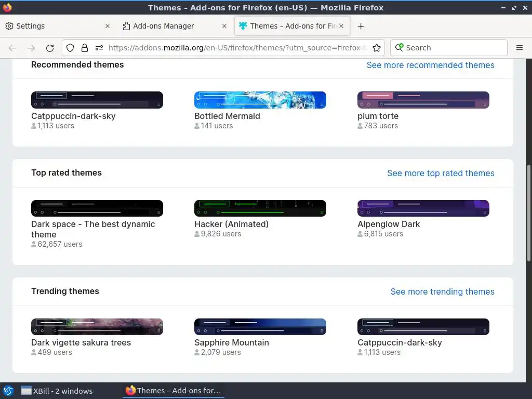Select Firefox Themes taskbar entry
This screenshot has height=399, width=532.
click(x=174, y=391)
